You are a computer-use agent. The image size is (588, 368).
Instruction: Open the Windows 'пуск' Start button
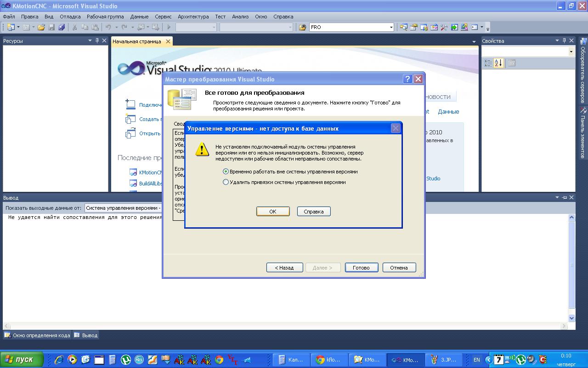(22, 360)
